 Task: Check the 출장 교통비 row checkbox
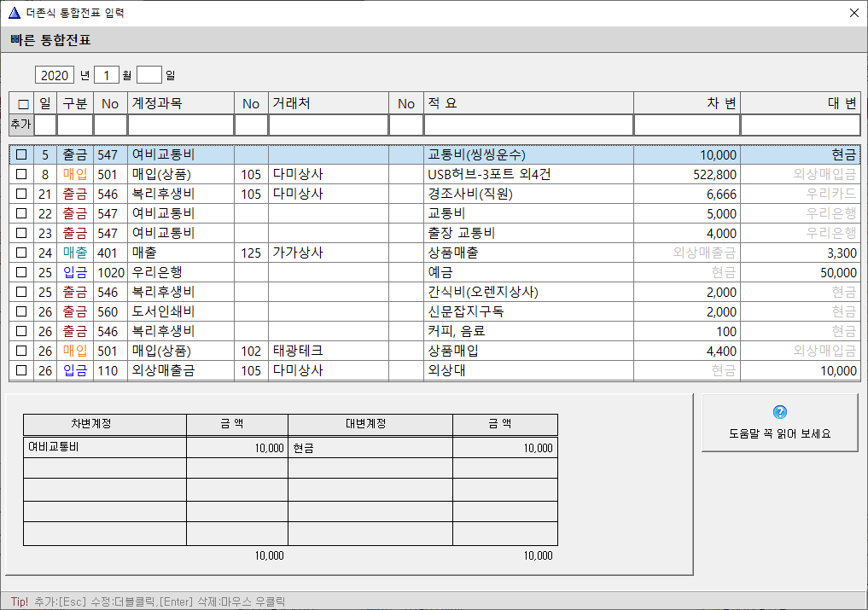pyautogui.click(x=21, y=233)
